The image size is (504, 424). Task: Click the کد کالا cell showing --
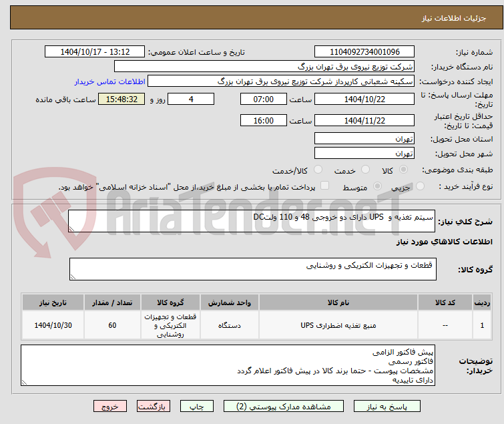445,325
